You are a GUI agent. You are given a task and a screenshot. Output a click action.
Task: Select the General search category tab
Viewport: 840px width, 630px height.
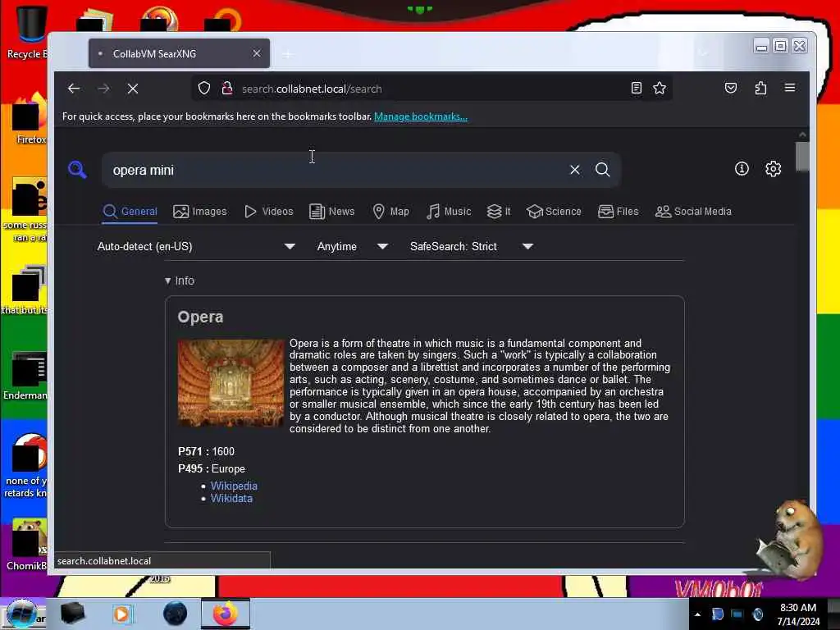pyautogui.click(x=130, y=212)
